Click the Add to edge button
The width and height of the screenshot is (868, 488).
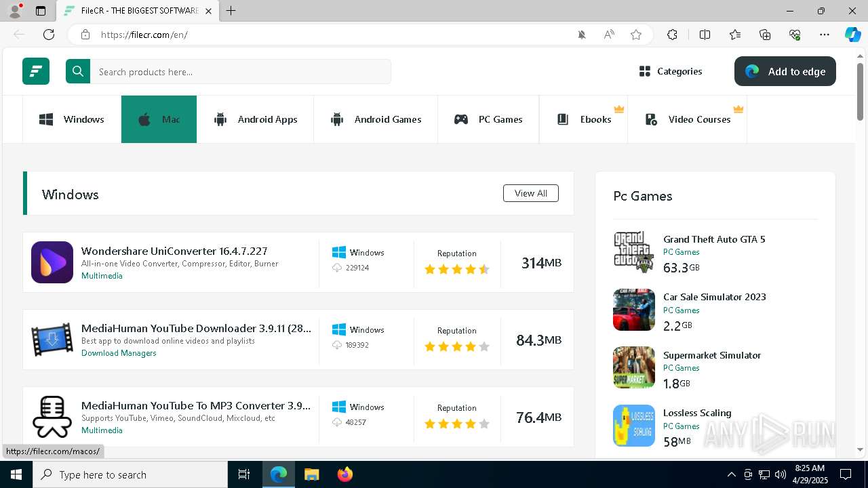pyautogui.click(x=785, y=71)
